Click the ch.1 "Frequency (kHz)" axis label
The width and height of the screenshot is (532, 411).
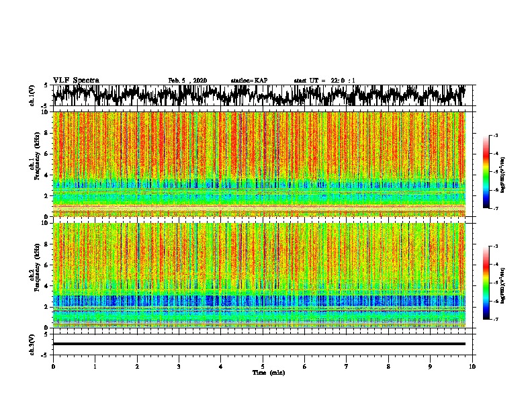[37, 156]
